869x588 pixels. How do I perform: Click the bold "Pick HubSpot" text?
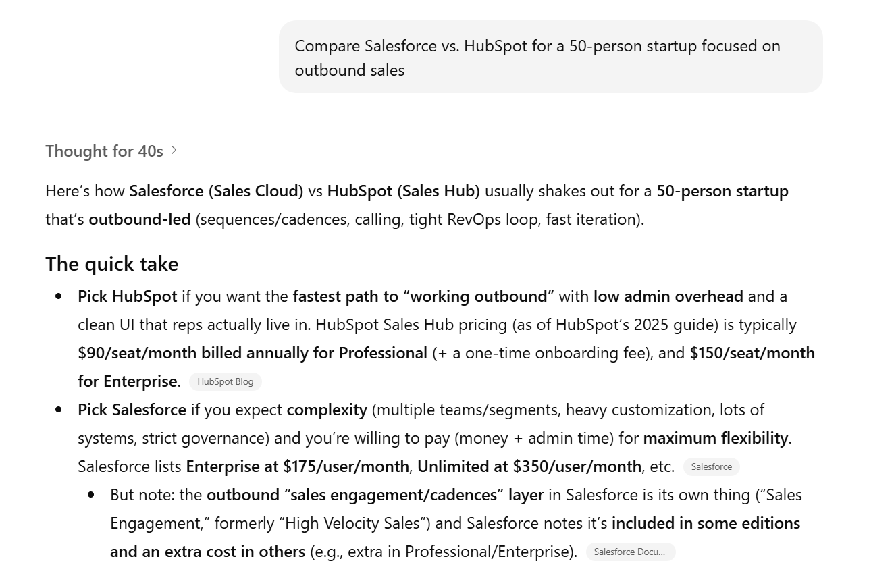pos(127,296)
